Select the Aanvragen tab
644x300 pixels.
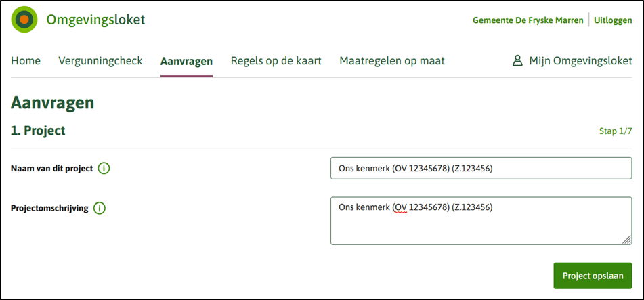pos(186,61)
